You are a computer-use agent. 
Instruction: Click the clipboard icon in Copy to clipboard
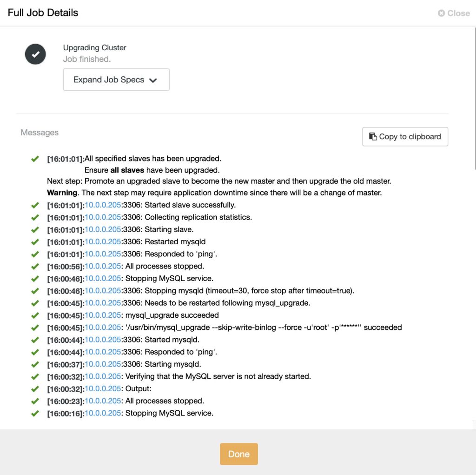[x=373, y=136]
